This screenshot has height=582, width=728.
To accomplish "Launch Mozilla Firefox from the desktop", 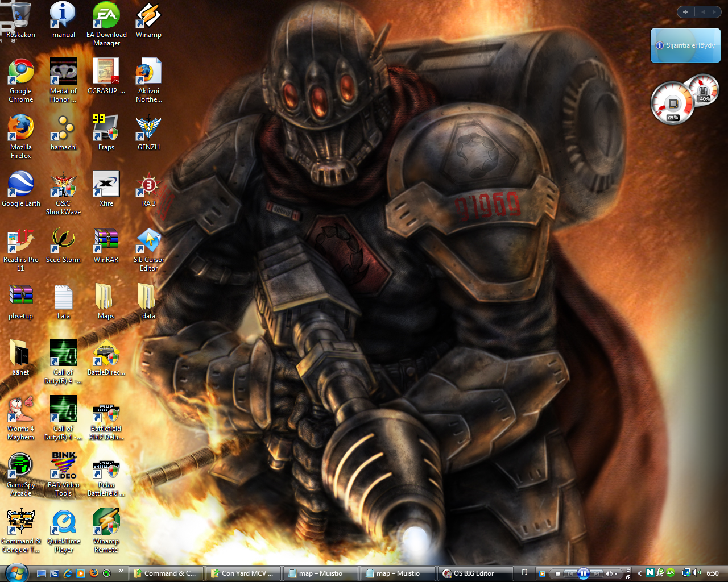I will click(21, 128).
